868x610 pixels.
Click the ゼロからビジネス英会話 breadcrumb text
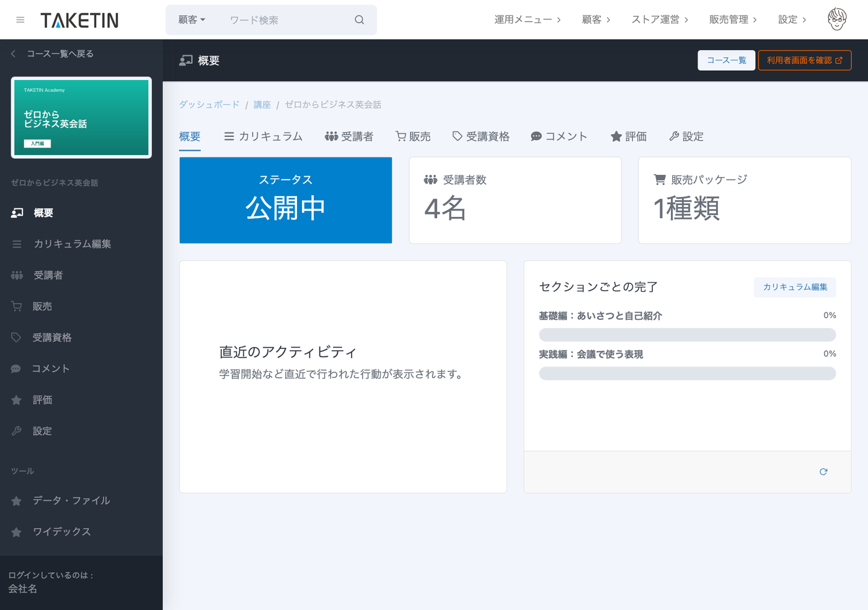click(x=333, y=105)
